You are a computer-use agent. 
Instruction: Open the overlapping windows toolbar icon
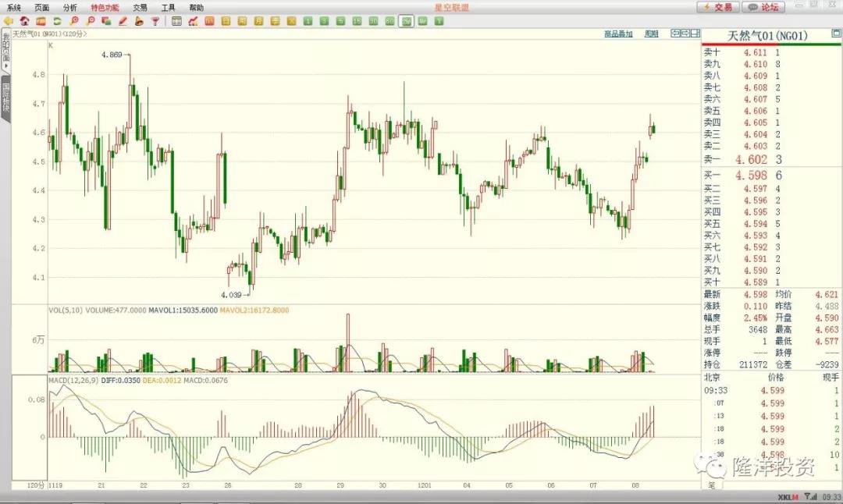(106, 21)
